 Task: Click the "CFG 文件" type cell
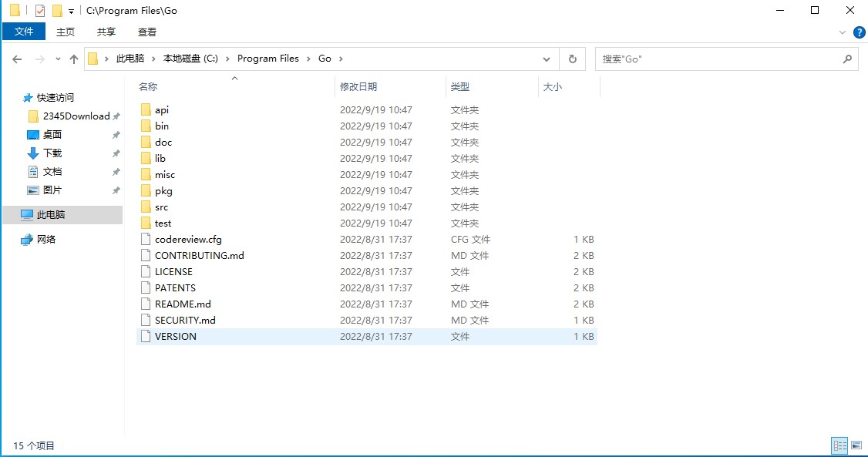[470, 240]
